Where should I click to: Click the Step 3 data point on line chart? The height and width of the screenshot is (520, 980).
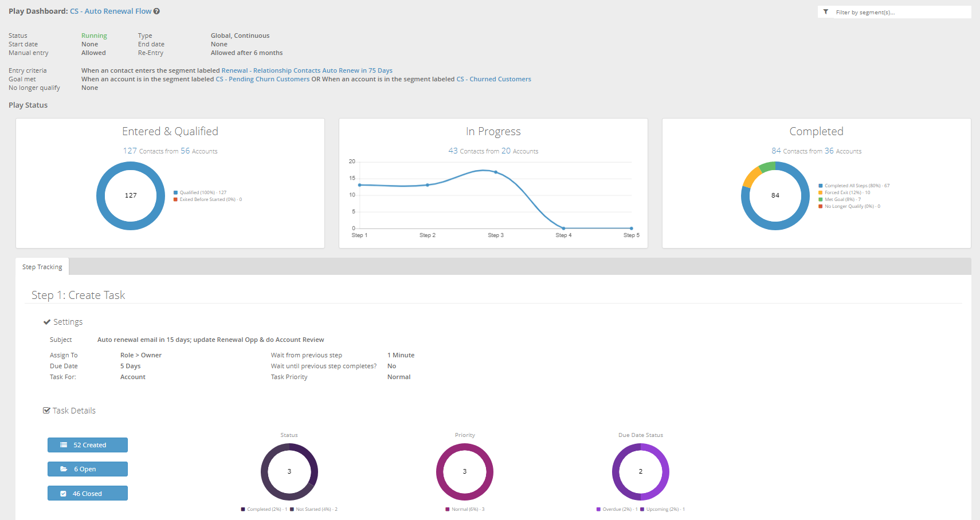[496, 172]
